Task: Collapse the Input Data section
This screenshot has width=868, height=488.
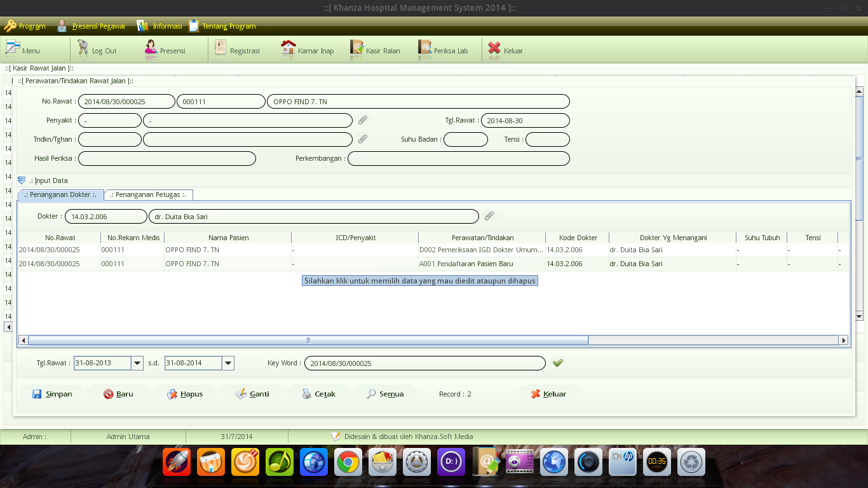Action: (22, 180)
